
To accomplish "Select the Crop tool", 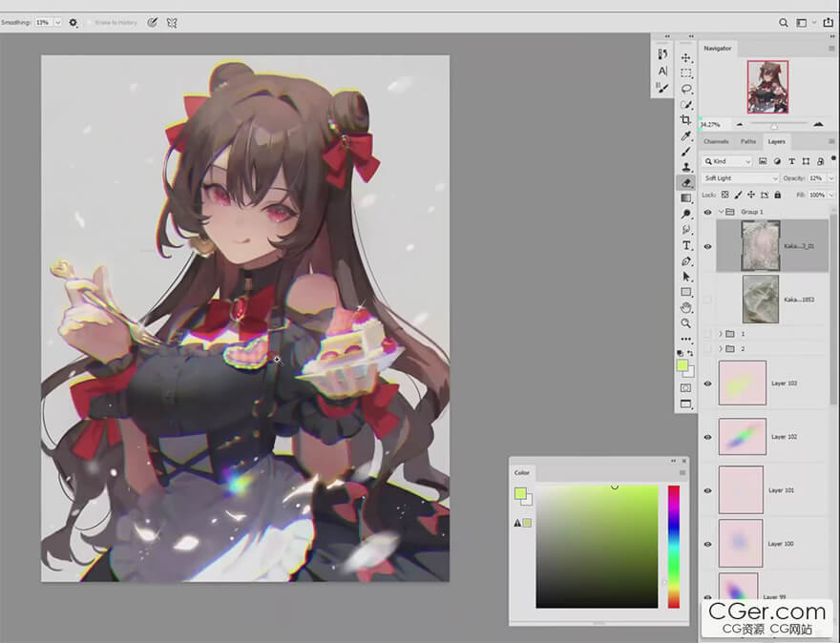I will (x=685, y=120).
